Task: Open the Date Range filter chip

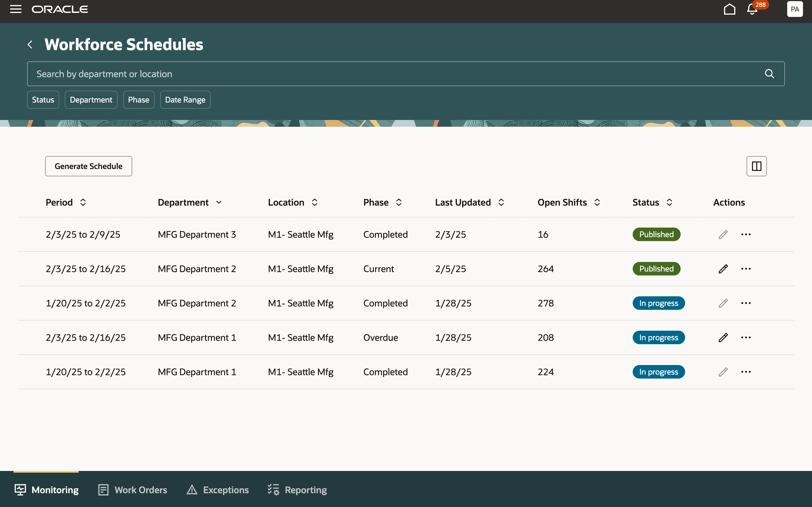Action: [x=185, y=100]
